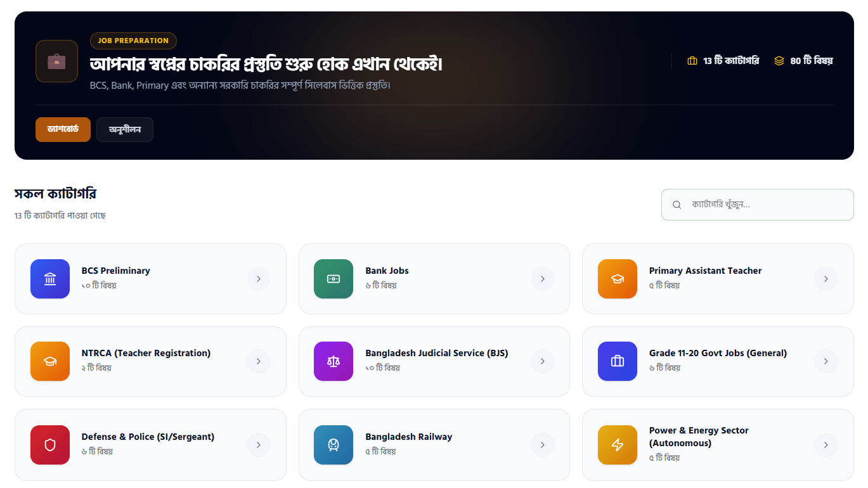Select the Primary Assistant Teacher title
The width and height of the screenshot is (868, 488).
[705, 271]
